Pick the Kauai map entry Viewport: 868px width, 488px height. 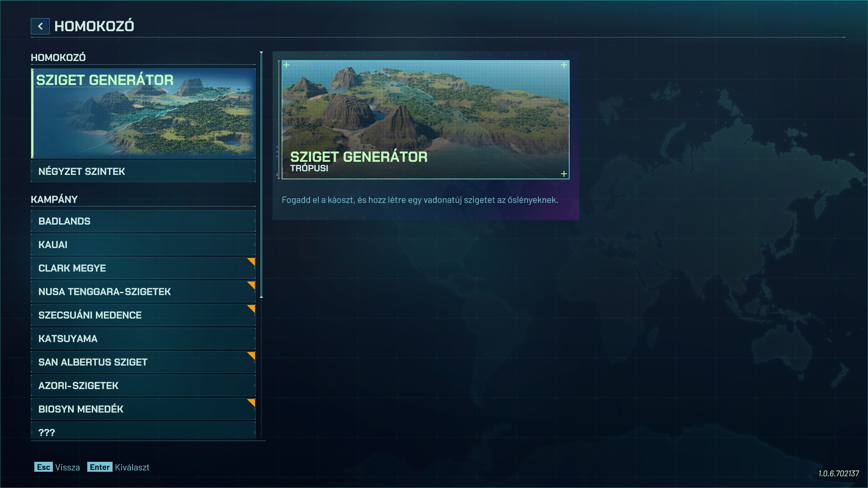[143, 245]
